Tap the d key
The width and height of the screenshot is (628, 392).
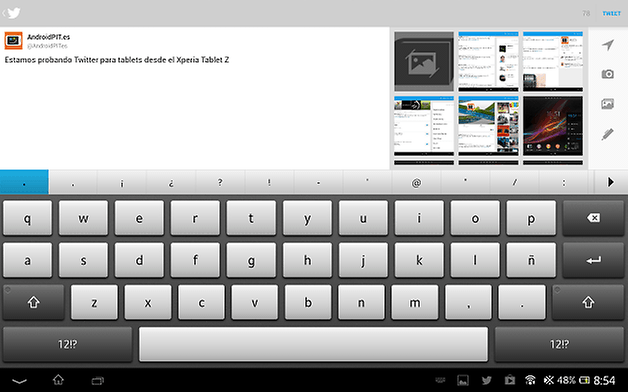[x=139, y=260]
